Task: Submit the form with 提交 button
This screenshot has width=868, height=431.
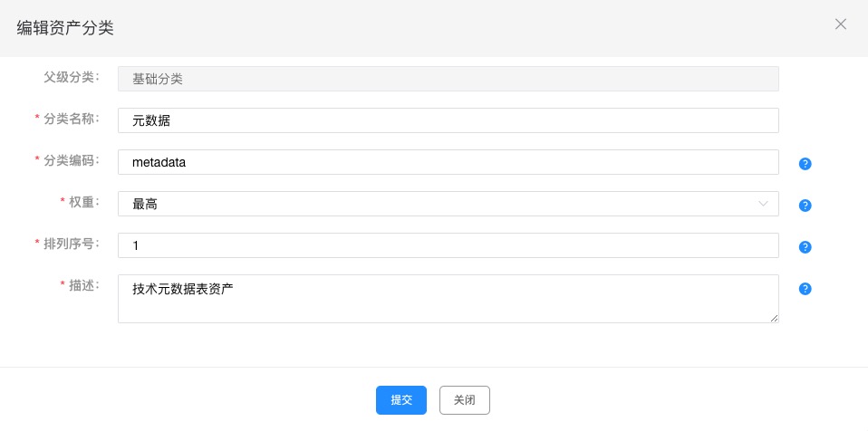Action: 400,400
